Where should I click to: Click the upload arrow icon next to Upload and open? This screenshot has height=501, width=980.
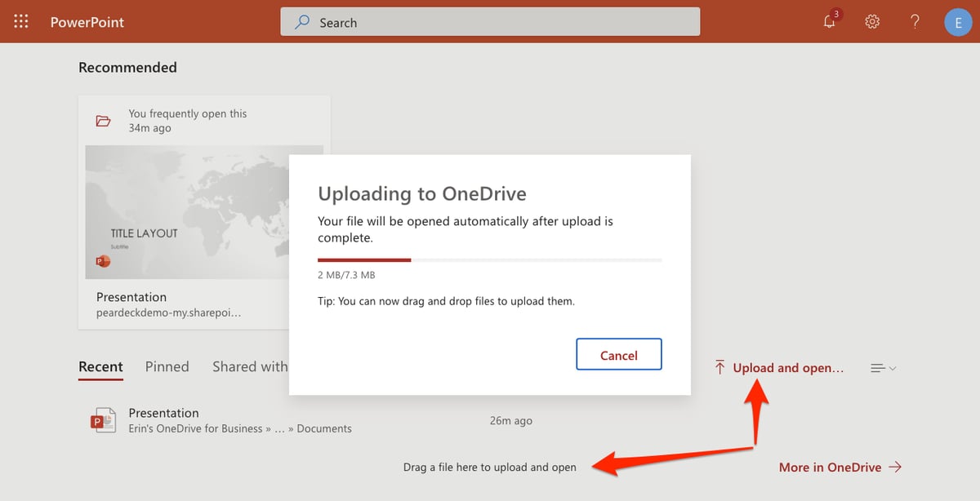click(719, 367)
